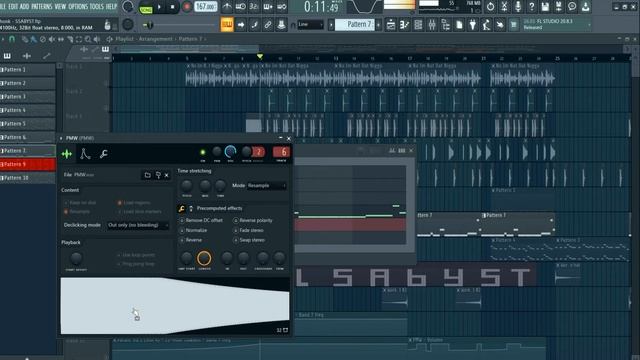Open the Pattern 7 selector

tap(355, 25)
